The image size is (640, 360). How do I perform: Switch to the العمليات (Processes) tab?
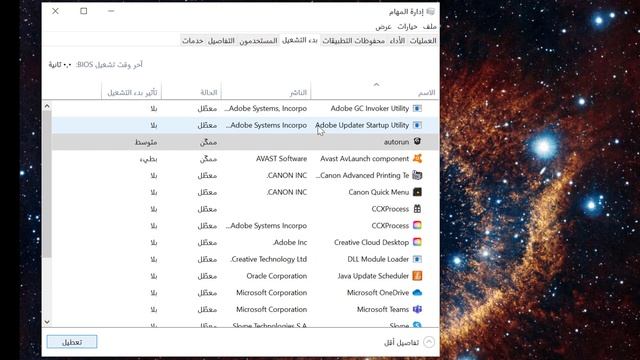[x=423, y=40]
